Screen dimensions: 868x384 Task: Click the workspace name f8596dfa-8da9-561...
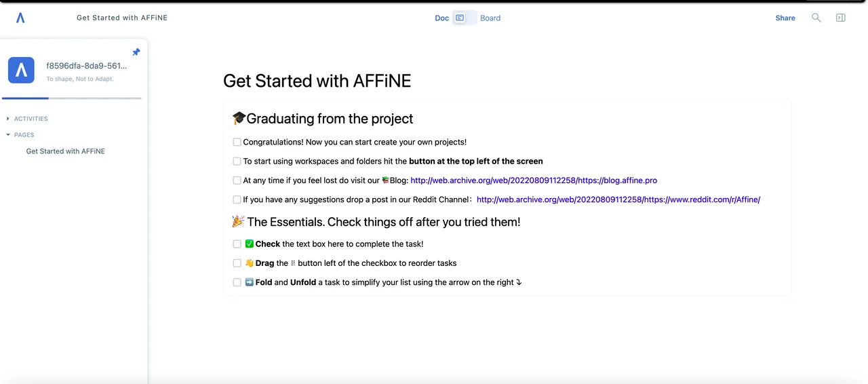coord(87,66)
